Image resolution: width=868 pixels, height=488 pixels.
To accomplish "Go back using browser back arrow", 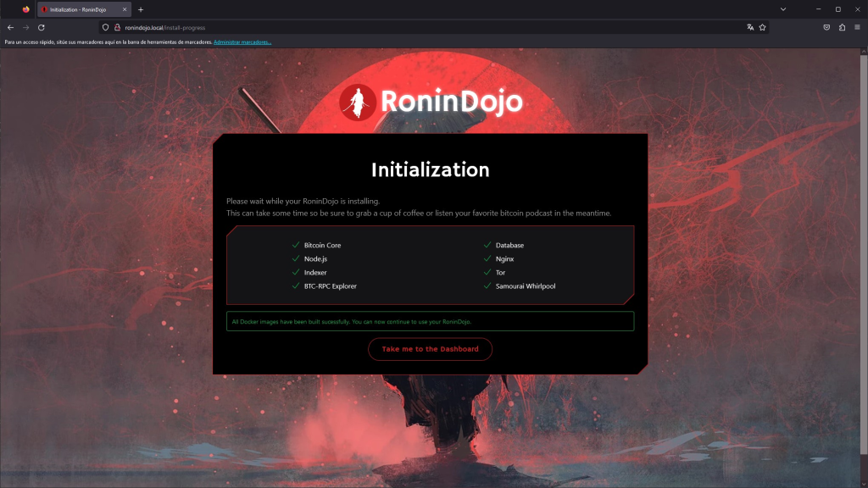I will coord(10,27).
